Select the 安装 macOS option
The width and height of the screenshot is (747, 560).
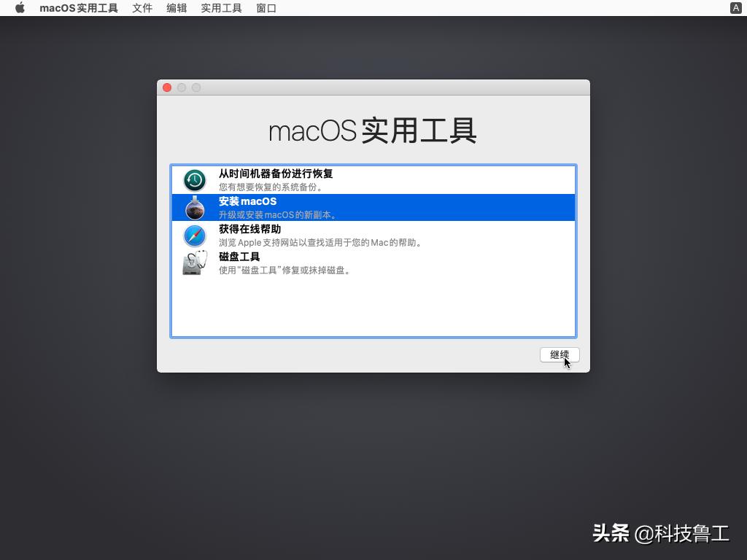pyautogui.click(x=292, y=207)
